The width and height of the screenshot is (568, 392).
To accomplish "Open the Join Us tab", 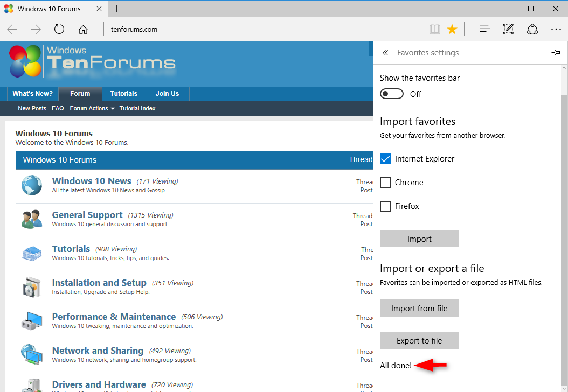I will tap(168, 93).
